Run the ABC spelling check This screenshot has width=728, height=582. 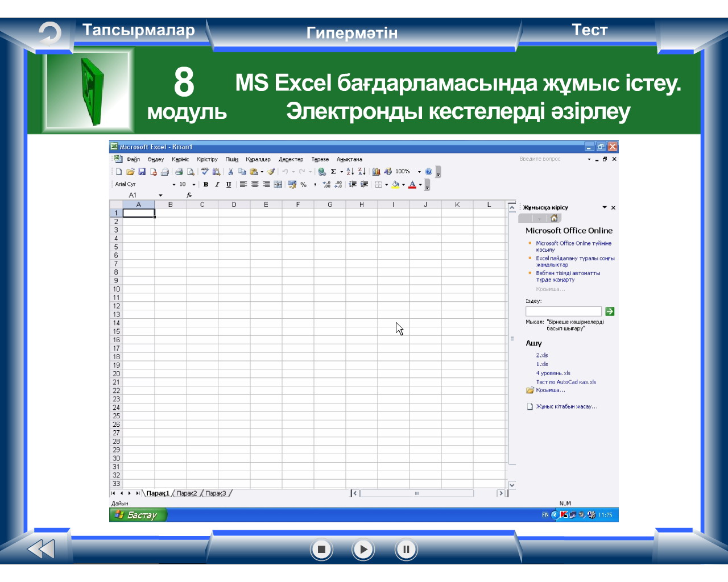pos(205,172)
